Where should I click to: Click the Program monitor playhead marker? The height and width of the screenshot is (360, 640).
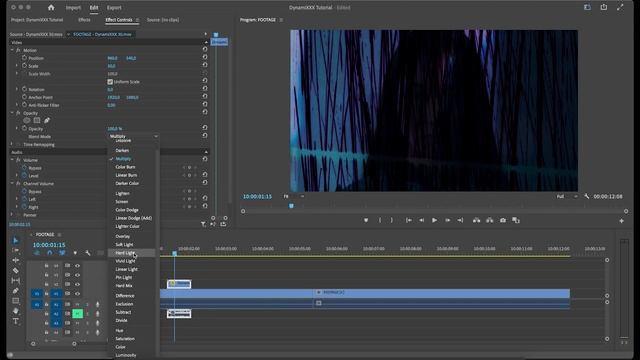point(291,206)
